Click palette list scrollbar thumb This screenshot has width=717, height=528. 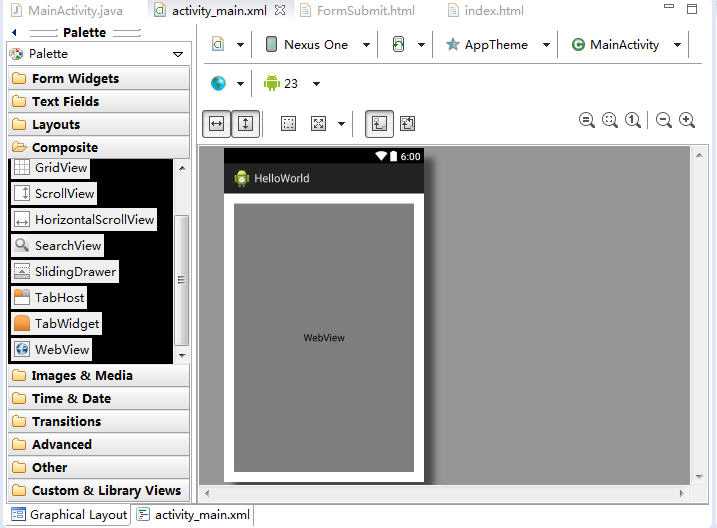pos(182,280)
